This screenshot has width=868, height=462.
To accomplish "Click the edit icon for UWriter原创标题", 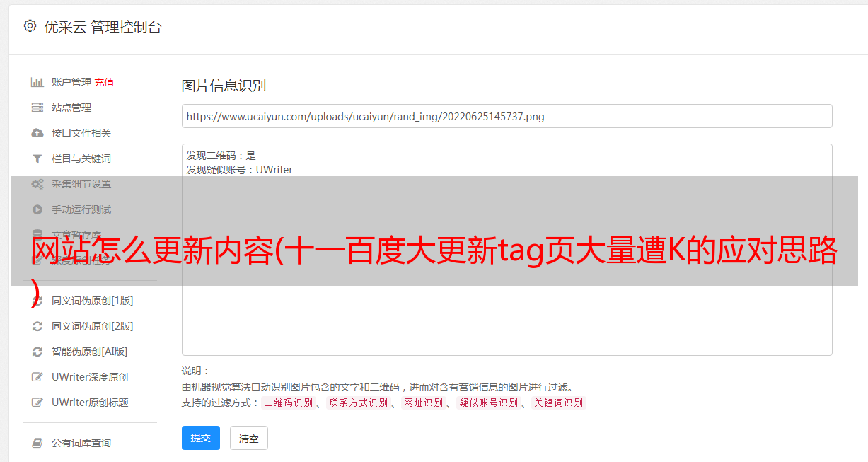I will click(x=37, y=403).
